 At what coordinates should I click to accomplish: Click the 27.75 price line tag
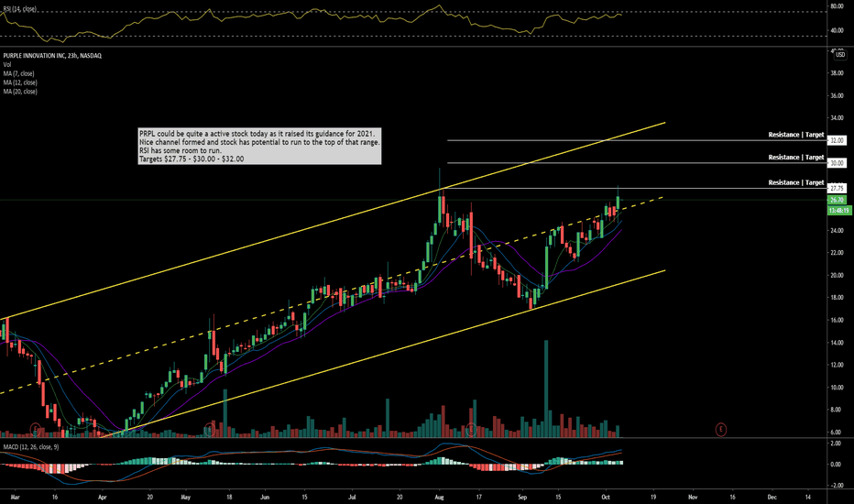click(x=837, y=189)
